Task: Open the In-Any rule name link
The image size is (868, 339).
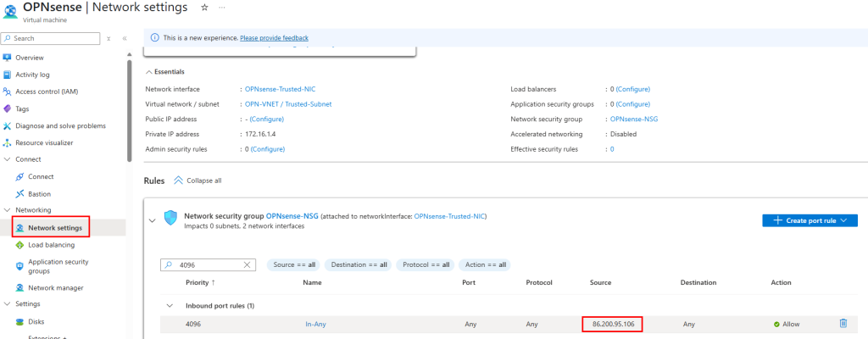Action: 315,324
